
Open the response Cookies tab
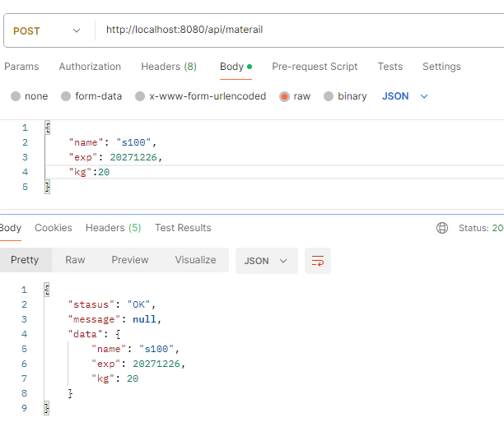pos(54,228)
